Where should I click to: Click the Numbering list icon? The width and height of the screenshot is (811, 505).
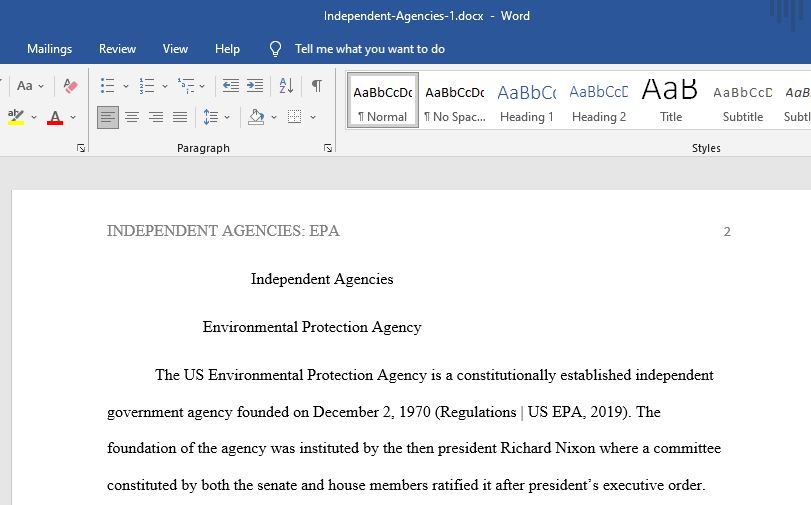point(147,85)
